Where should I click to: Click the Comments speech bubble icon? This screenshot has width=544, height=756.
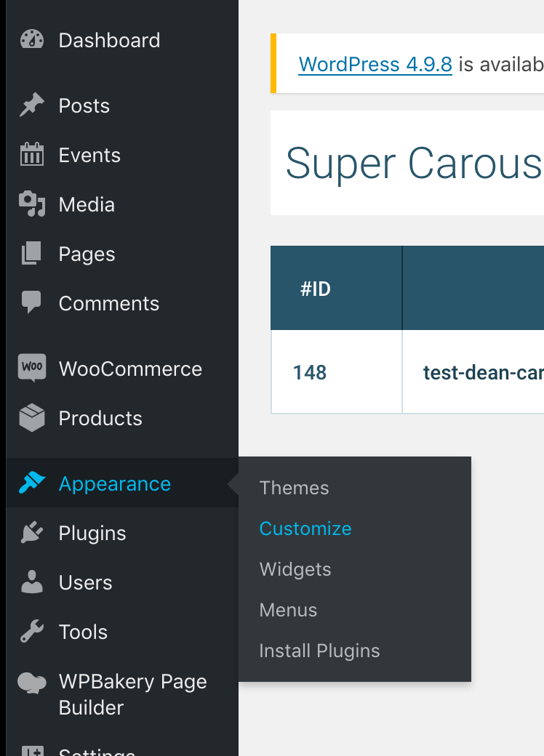32,303
